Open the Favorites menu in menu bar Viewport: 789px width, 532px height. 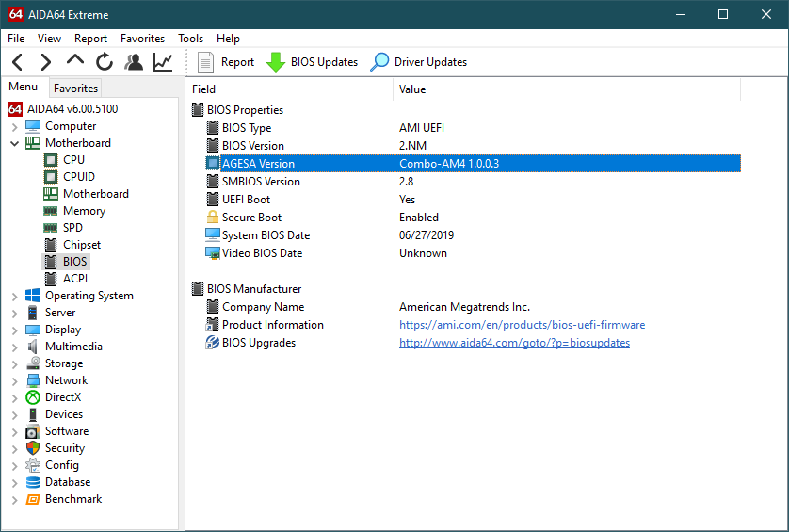pos(142,39)
